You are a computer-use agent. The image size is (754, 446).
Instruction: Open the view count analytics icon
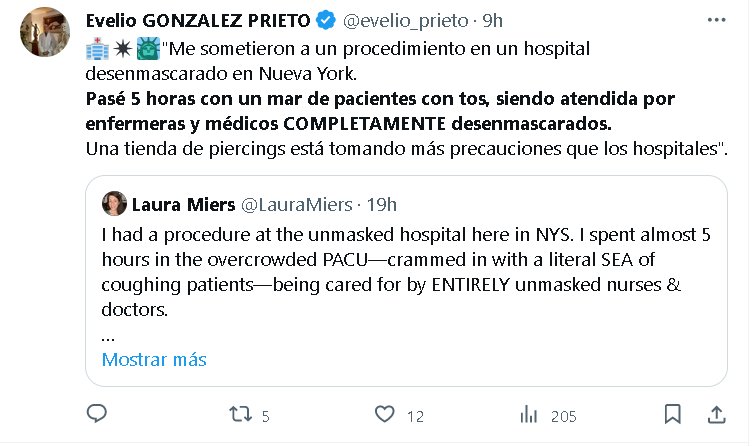point(529,414)
